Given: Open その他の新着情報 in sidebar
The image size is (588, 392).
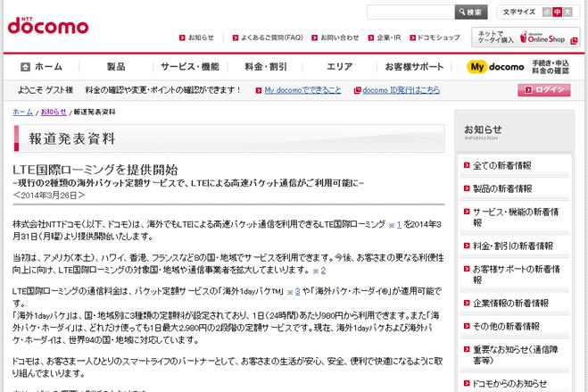Looking at the screenshot, I should [506, 326].
